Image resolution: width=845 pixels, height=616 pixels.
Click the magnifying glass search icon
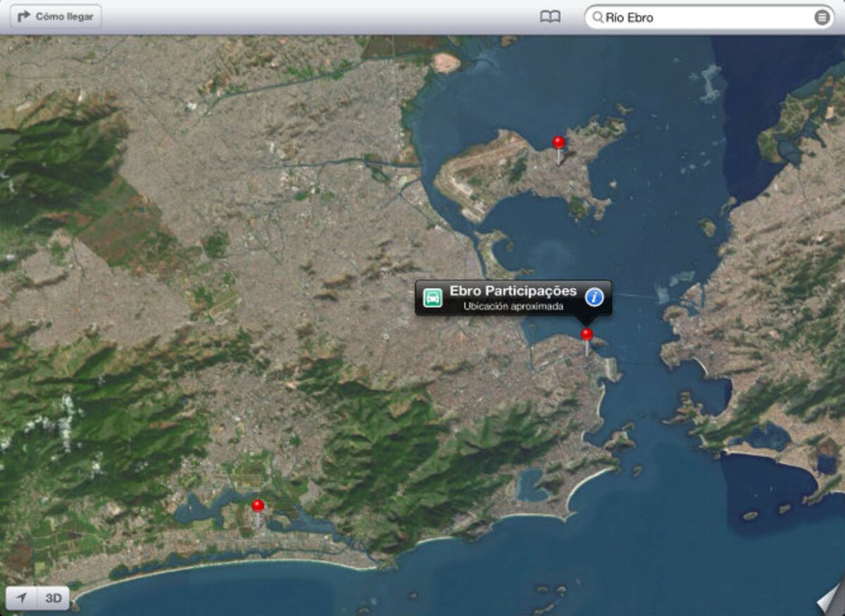pos(598,18)
